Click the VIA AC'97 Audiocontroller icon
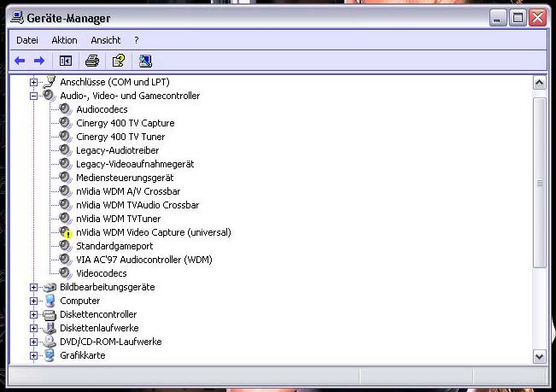The image size is (556, 392). pyautogui.click(x=65, y=260)
